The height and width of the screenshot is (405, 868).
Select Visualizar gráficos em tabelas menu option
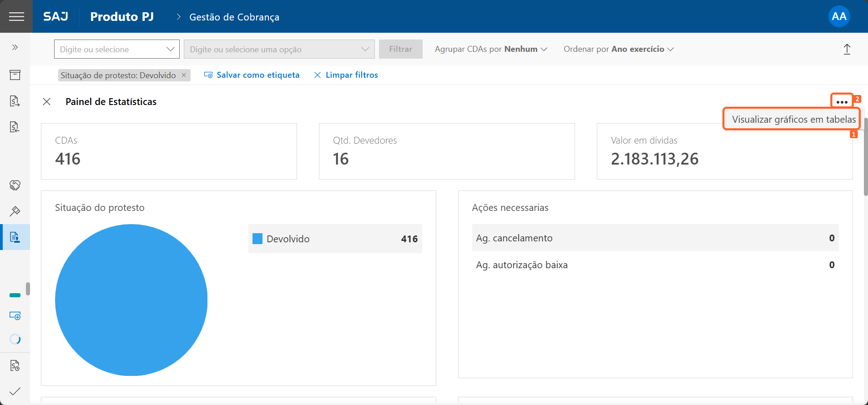point(793,120)
